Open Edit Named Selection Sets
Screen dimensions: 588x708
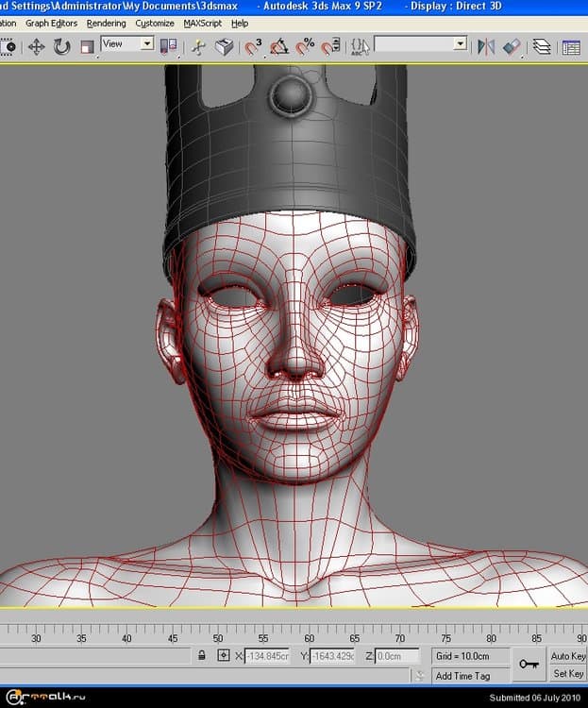[x=360, y=46]
